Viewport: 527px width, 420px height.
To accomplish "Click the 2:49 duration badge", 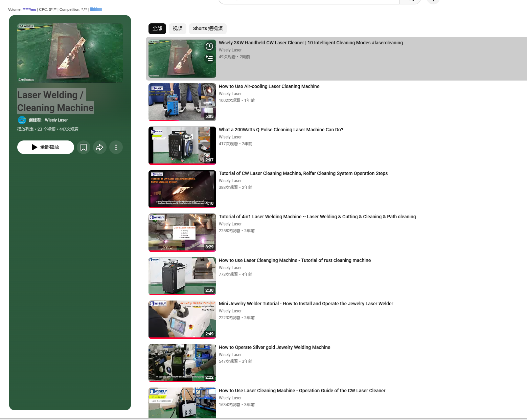I will 209,334.
